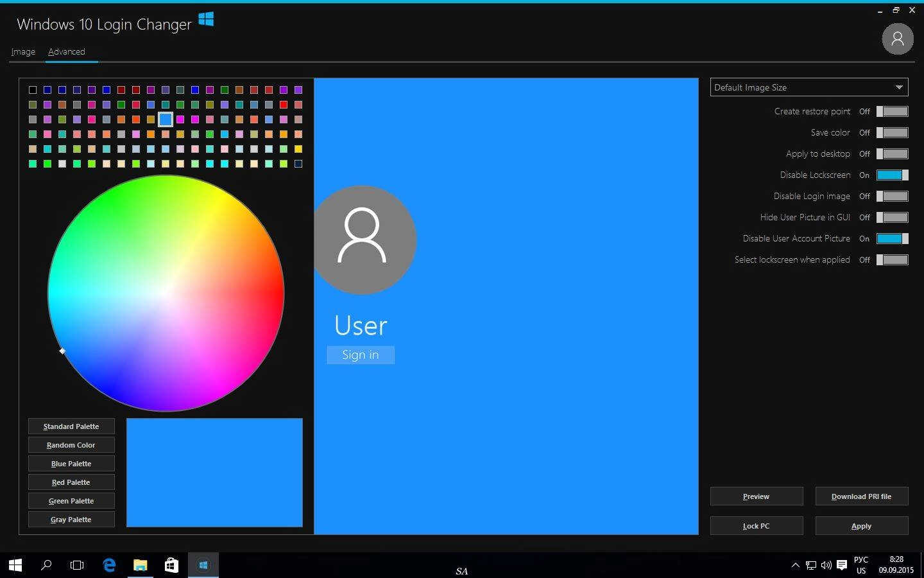
Task: Open taskbar Search
Action: point(46,565)
